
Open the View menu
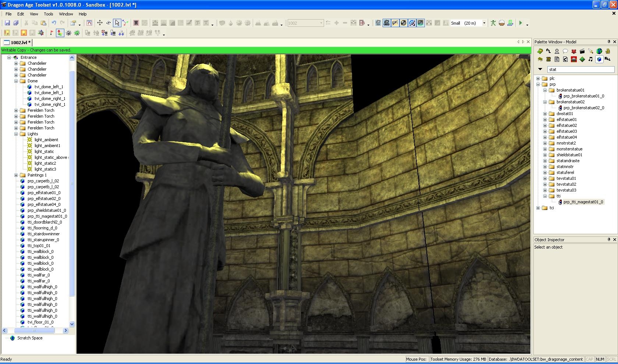point(34,14)
